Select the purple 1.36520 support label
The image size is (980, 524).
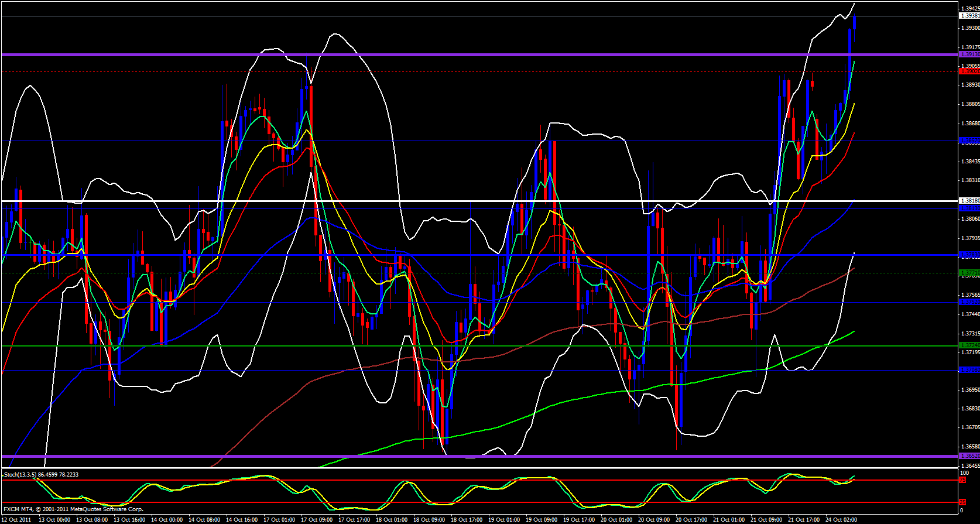point(969,456)
